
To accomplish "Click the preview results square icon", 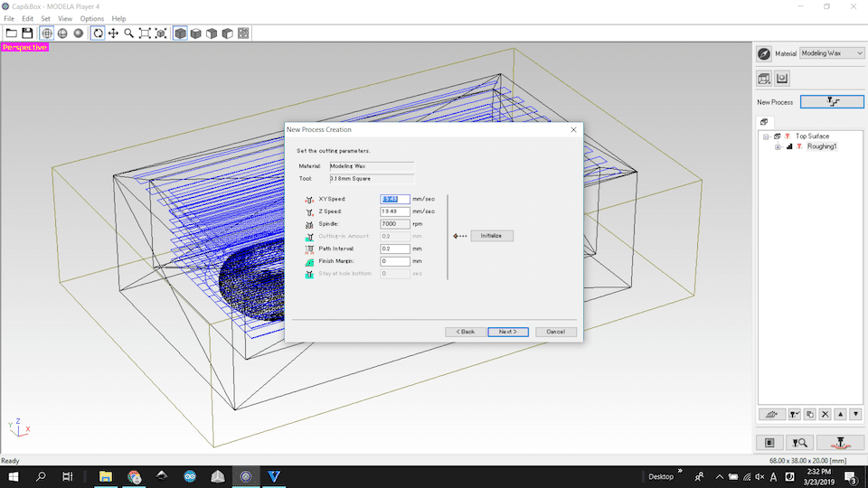I will [769, 443].
